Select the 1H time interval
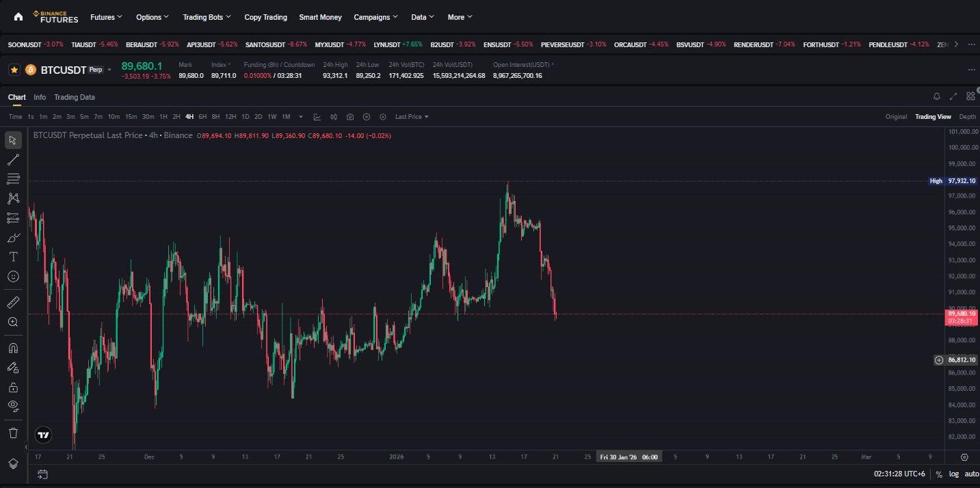This screenshot has height=488, width=980. tap(163, 117)
